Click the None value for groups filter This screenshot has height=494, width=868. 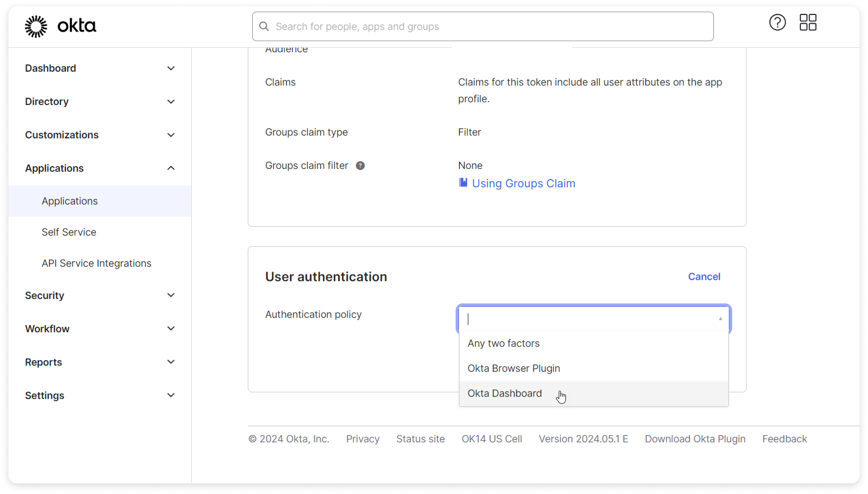[x=470, y=165]
